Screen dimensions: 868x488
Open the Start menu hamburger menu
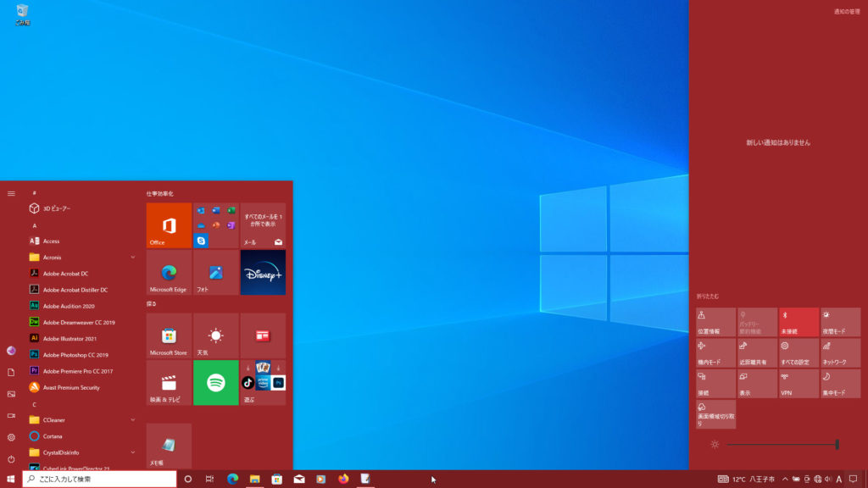tap(11, 193)
